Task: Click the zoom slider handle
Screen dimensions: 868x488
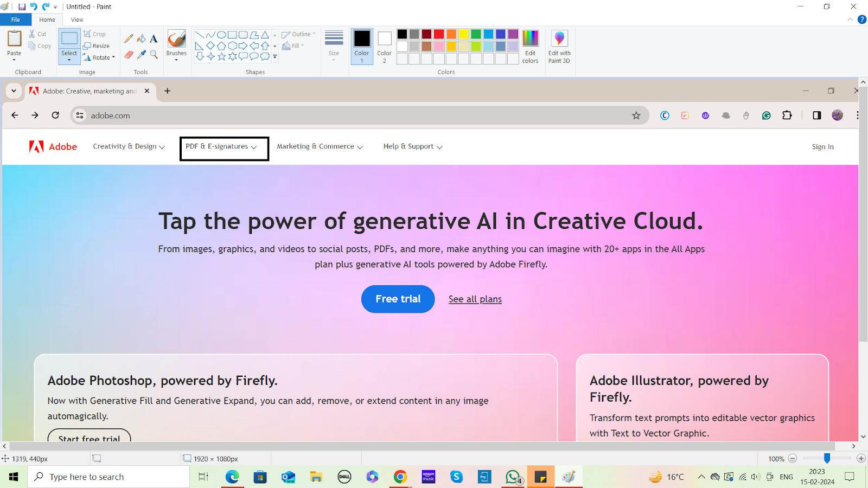Action: 827,459
